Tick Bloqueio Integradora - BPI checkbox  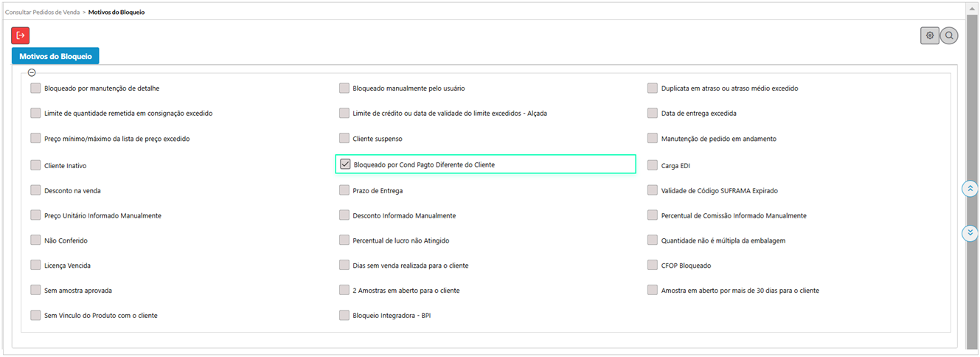coord(344,316)
